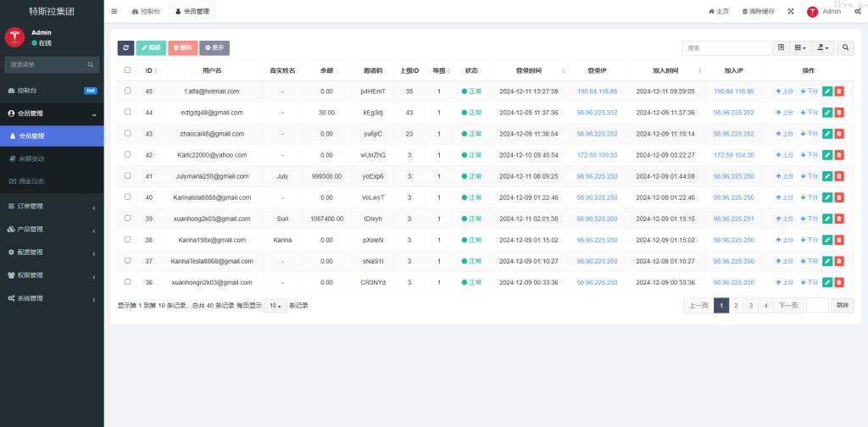Click the red delete icon for user ID 45
This screenshot has width=868, height=427.
(x=839, y=91)
